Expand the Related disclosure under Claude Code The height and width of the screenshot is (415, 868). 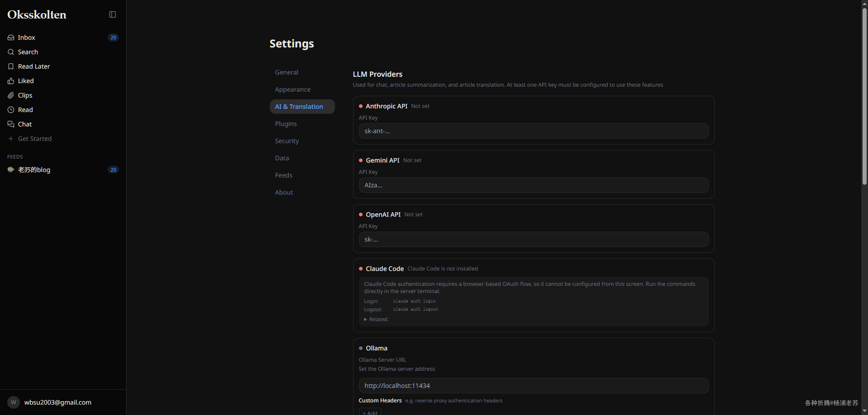376,319
